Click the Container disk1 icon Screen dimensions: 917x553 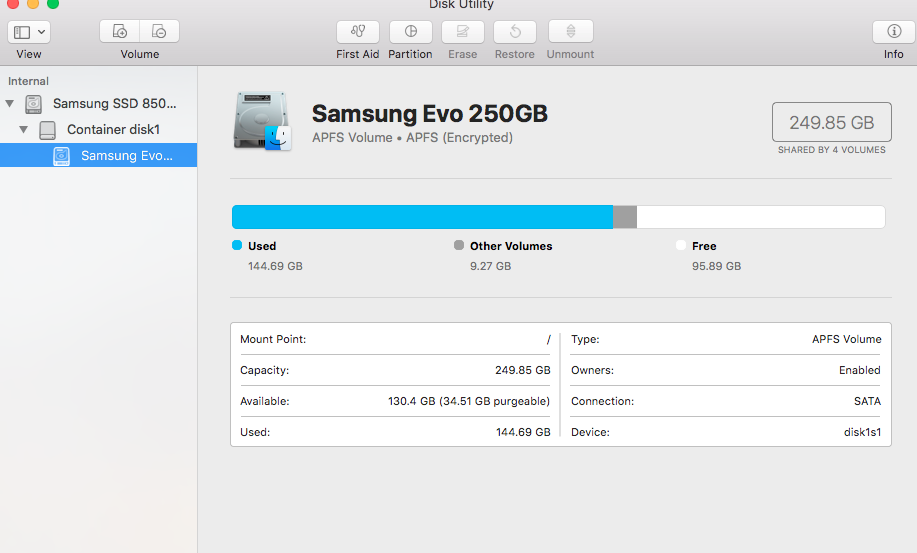coord(47,130)
